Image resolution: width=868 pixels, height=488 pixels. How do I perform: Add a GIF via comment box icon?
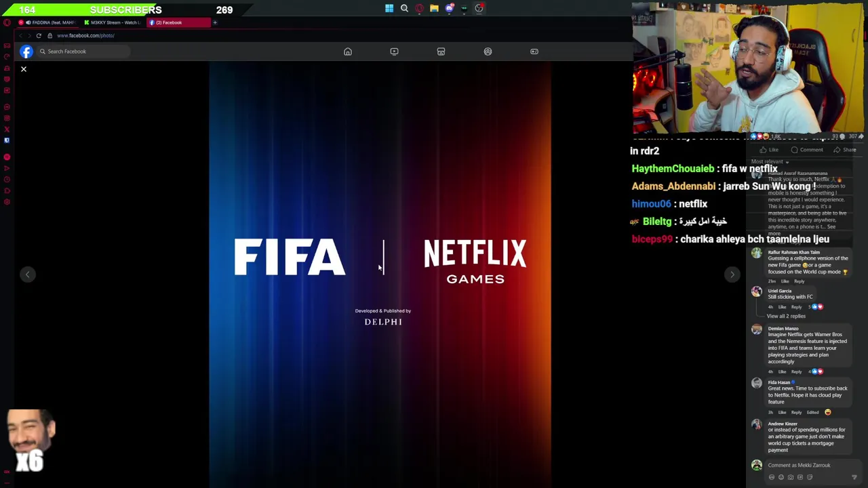click(800, 477)
